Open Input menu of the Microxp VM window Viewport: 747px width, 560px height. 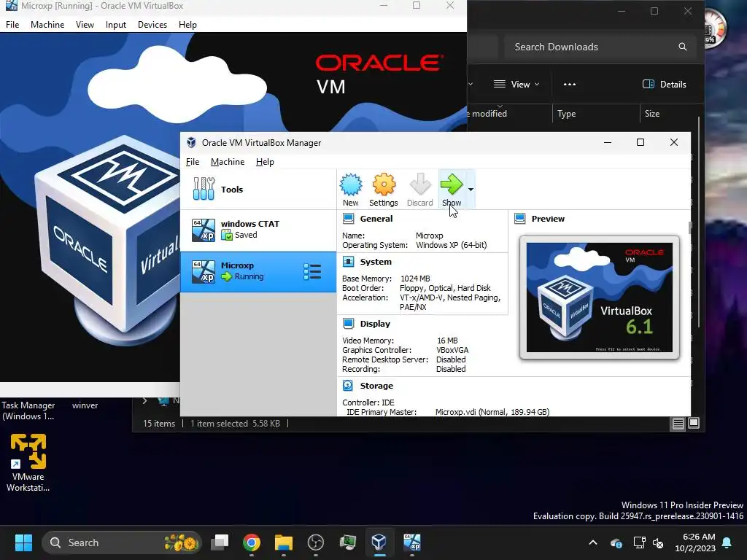click(x=116, y=25)
